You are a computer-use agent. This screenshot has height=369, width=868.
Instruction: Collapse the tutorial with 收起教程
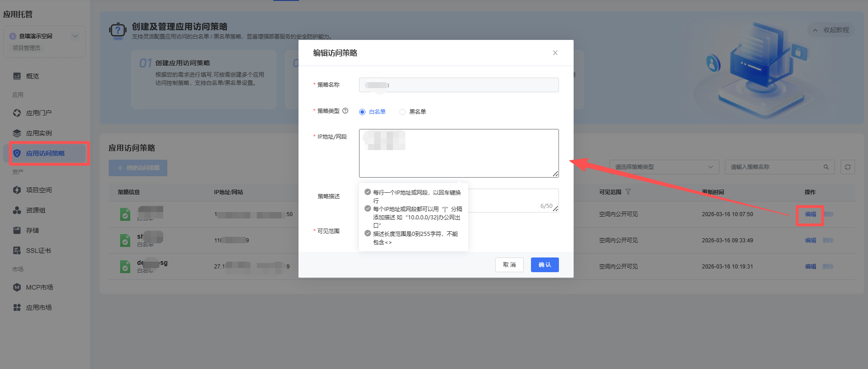(831, 30)
